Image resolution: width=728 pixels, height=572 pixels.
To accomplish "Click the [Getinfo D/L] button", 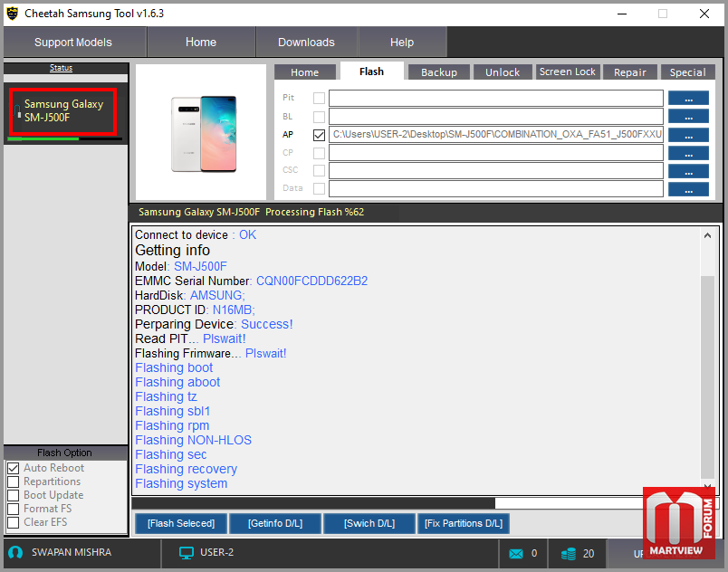I will coord(275,524).
